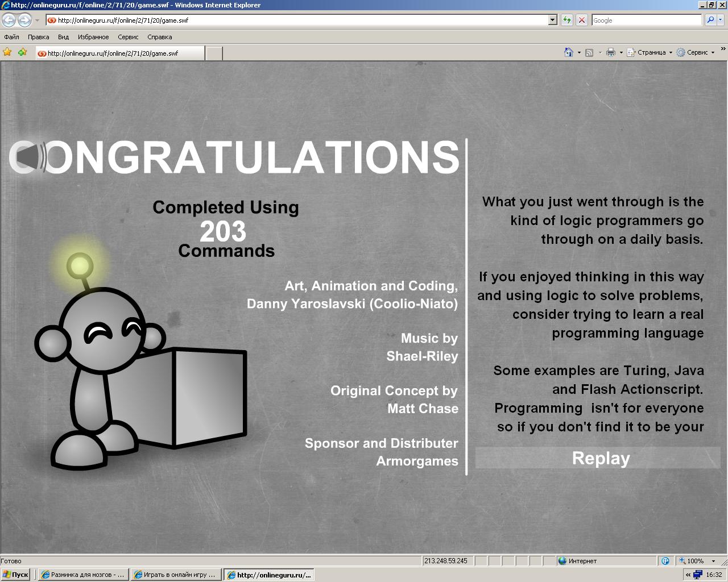
Task: Click the Print icon
Action: click(x=611, y=52)
